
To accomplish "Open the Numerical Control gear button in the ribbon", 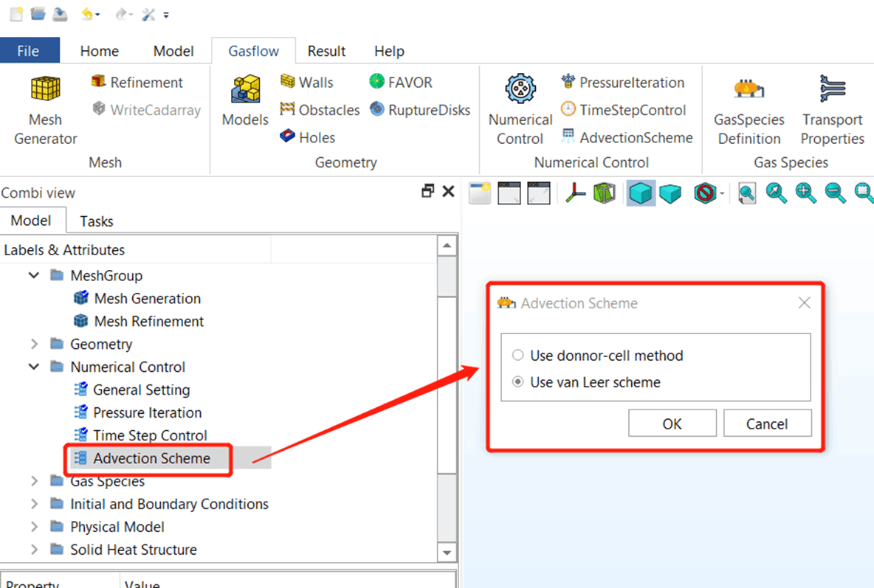I will (x=520, y=110).
